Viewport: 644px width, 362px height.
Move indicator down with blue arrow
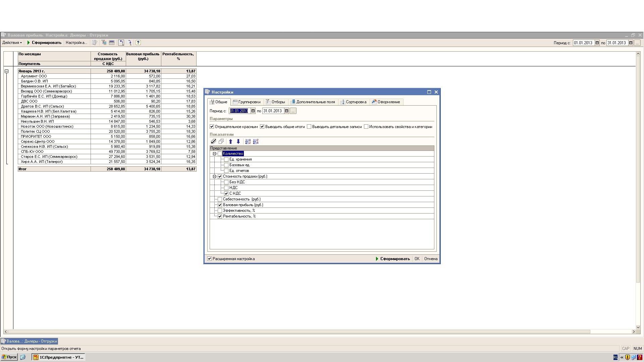[x=238, y=141]
